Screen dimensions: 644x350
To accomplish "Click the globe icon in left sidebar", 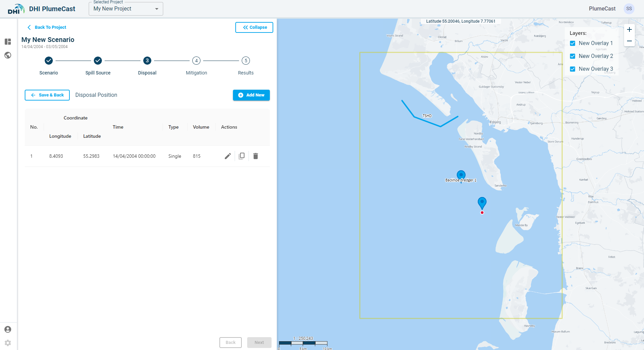I will coord(8,55).
